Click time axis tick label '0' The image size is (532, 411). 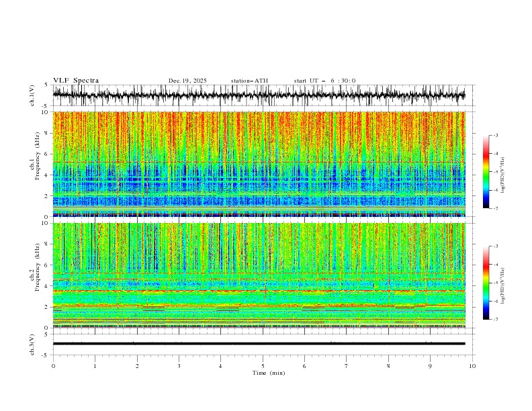53,366
